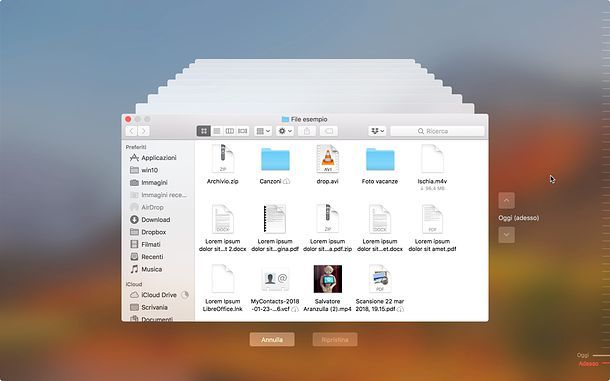Click the iCloud sidebar heading
The image size is (610, 381).
134,284
